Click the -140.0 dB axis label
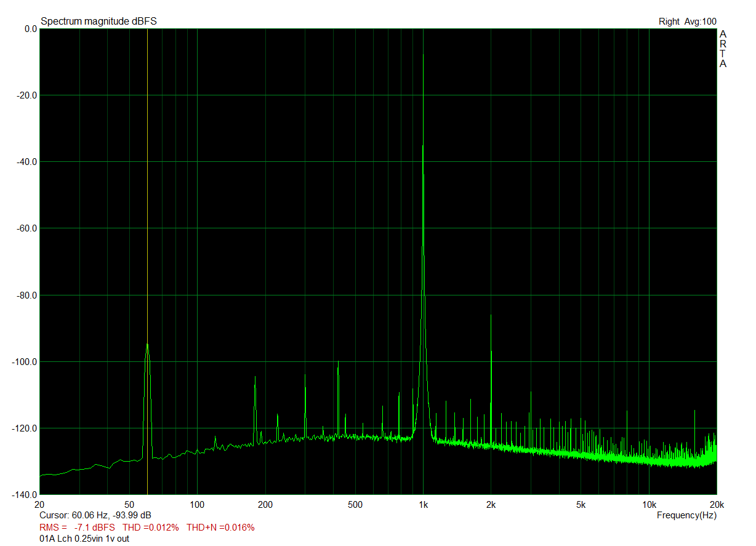The height and width of the screenshot is (546, 756). 25,495
